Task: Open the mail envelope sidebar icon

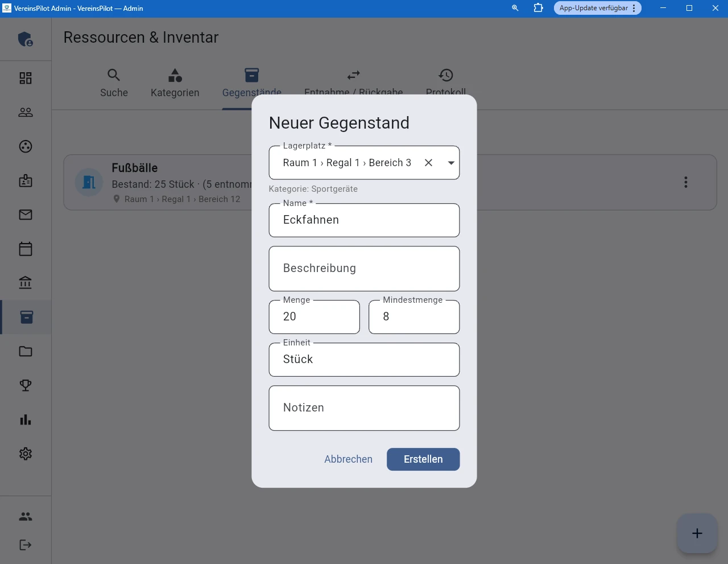Action: [26, 215]
